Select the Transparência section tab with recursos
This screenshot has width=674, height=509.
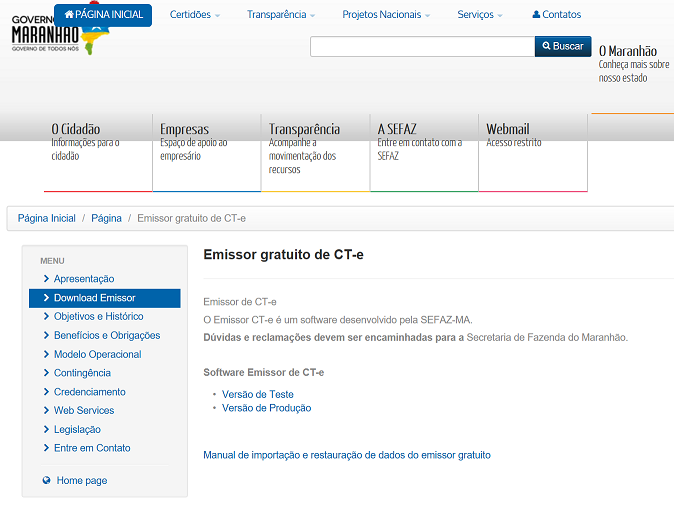pyautogui.click(x=316, y=153)
